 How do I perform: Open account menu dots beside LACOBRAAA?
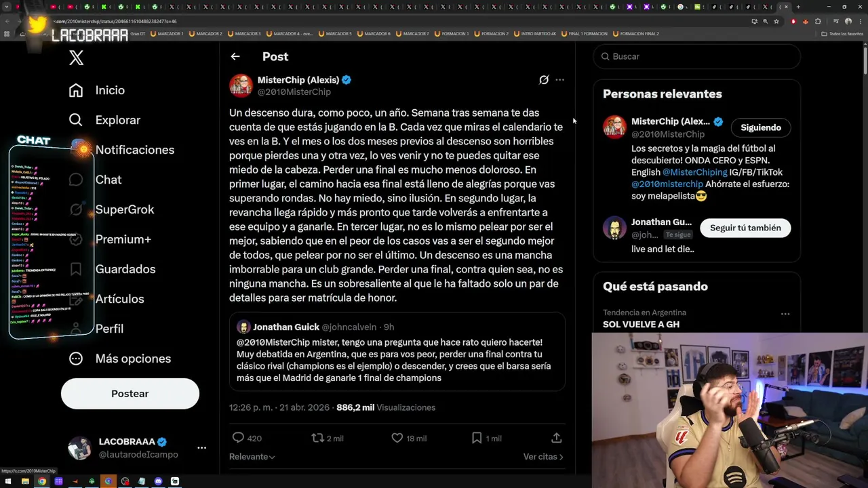(x=201, y=448)
